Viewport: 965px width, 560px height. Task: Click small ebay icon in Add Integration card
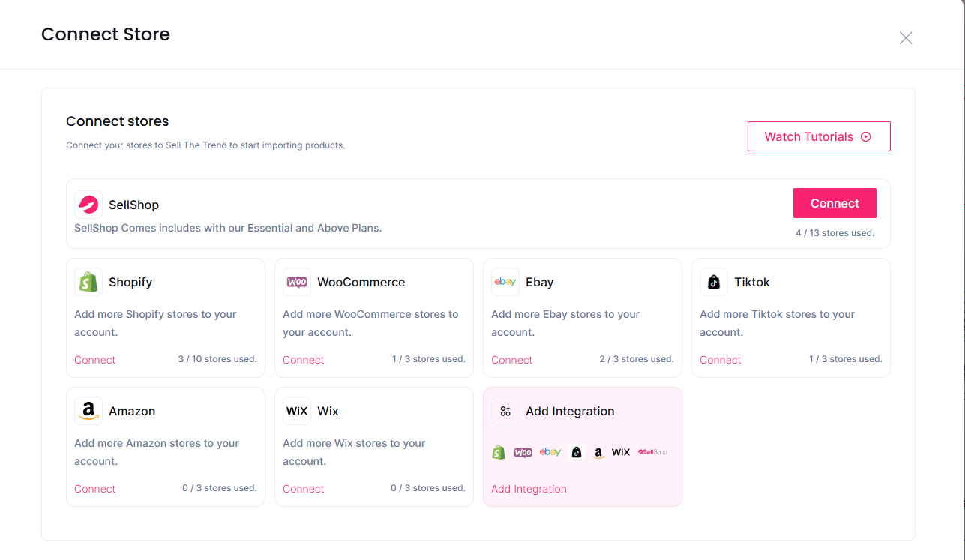[x=550, y=452]
